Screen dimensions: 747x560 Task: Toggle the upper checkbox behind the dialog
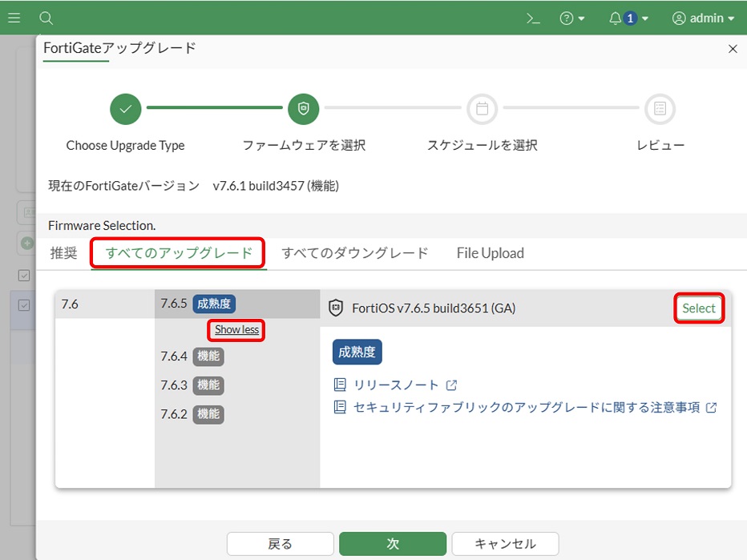pos(24,276)
